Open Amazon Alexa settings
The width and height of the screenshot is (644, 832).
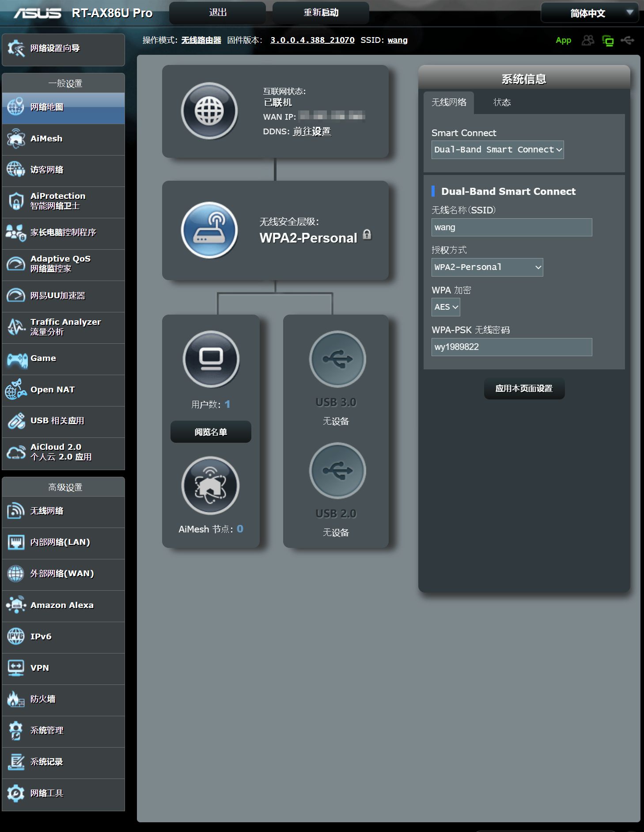63,606
